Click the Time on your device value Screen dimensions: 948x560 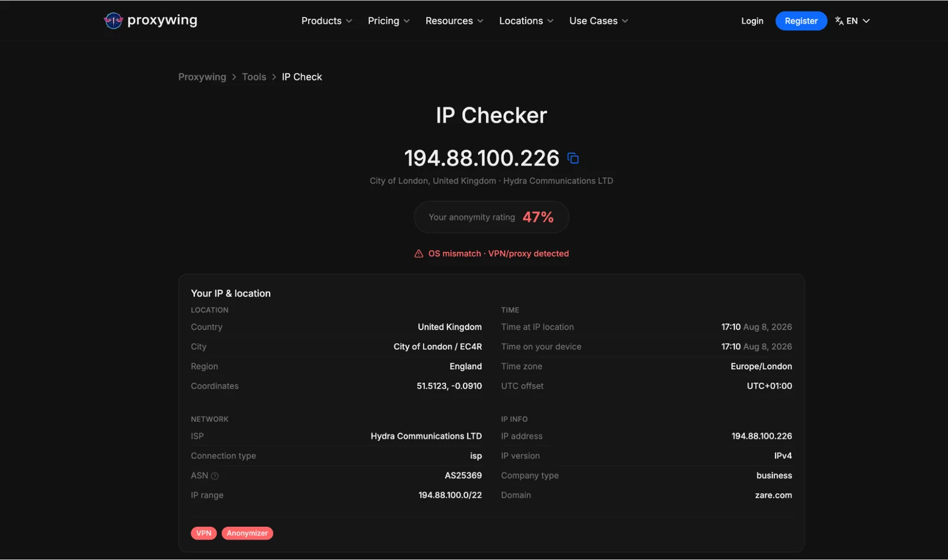(757, 347)
